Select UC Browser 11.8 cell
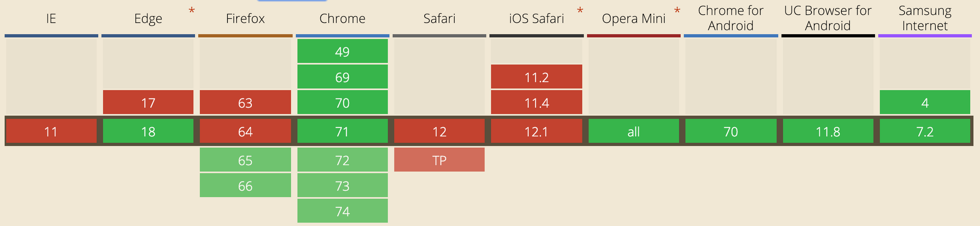This screenshot has height=226, width=980. tap(828, 131)
